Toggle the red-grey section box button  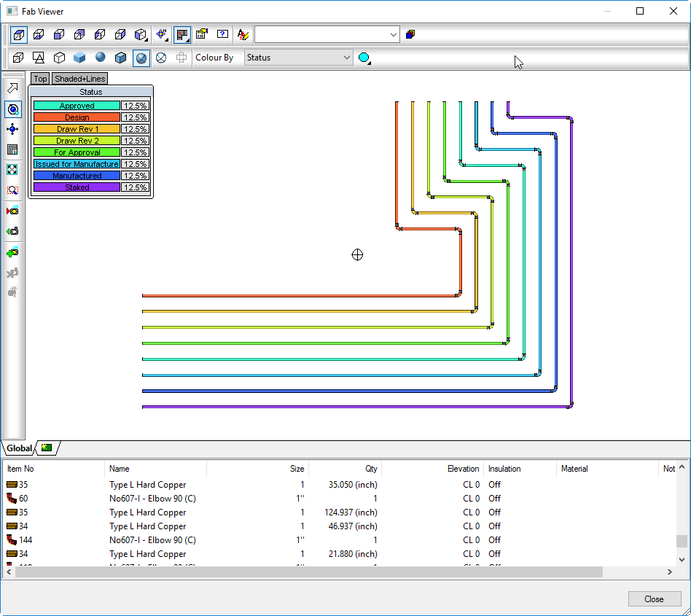click(x=182, y=34)
